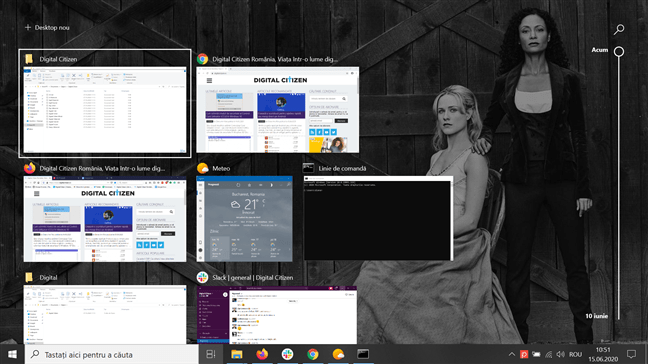Open the Digital folder Explorer window

(x=105, y=315)
